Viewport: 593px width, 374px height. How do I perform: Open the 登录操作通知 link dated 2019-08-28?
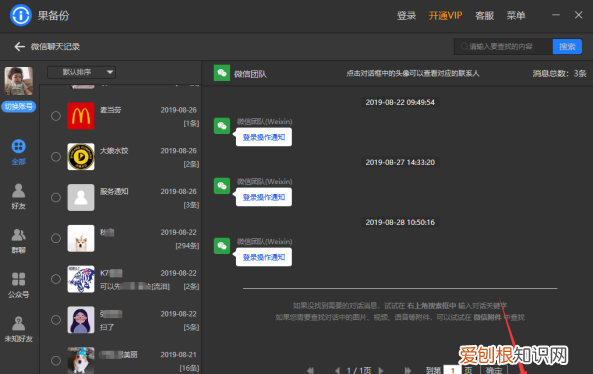coord(264,258)
